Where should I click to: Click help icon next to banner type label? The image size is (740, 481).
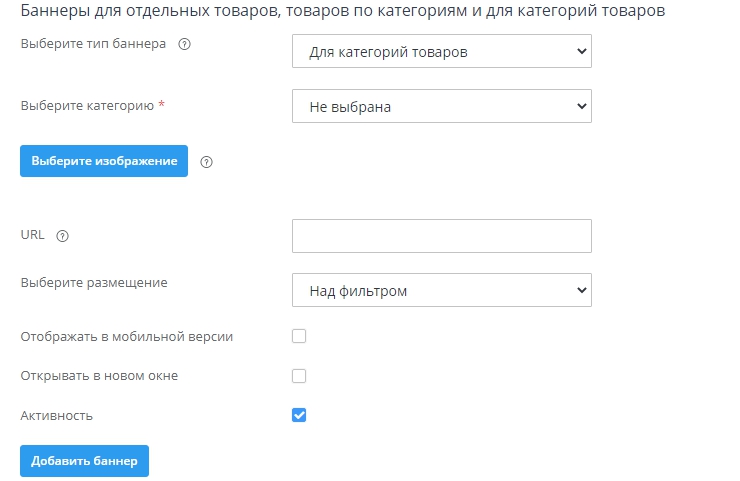(x=184, y=45)
